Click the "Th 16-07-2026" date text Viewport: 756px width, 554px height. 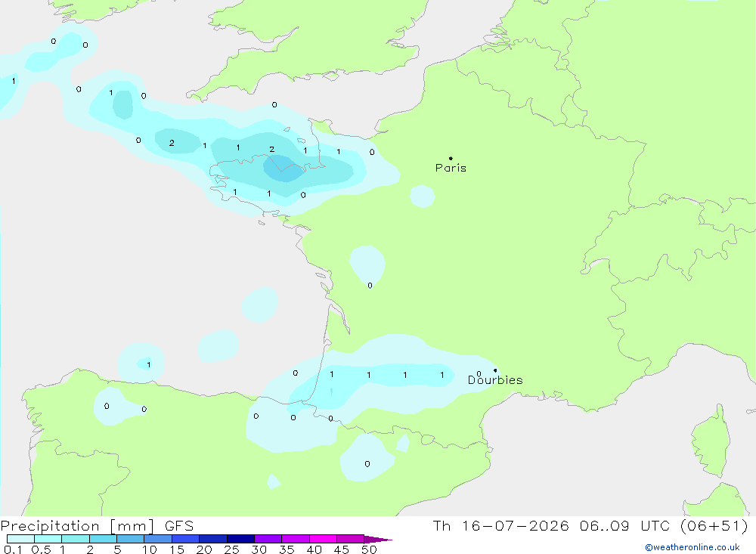click(x=501, y=526)
